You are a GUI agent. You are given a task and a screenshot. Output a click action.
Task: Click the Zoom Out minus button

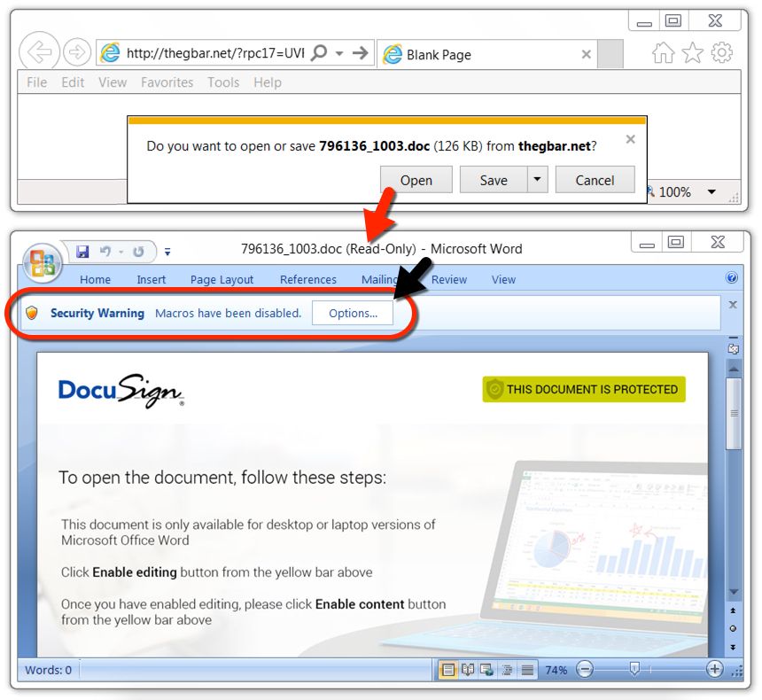[585, 669]
